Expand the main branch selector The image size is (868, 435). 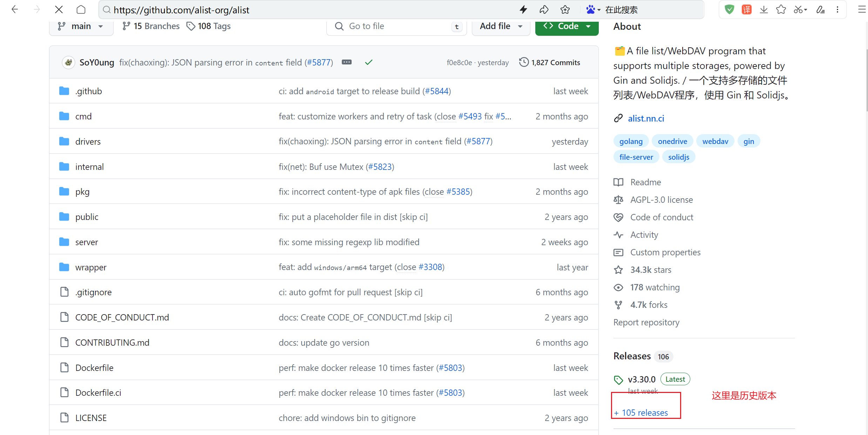pos(81,26)
